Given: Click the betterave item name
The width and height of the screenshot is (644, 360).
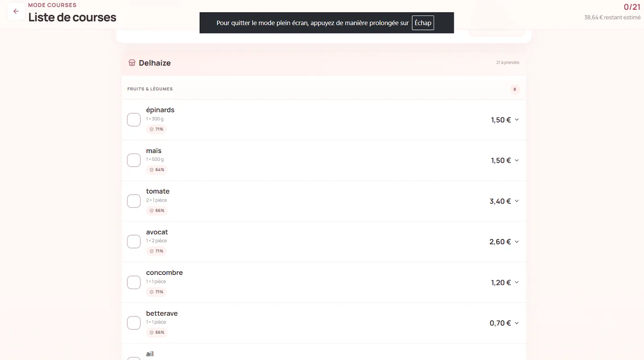Looking at the screenshot, I should pos(162,313).
